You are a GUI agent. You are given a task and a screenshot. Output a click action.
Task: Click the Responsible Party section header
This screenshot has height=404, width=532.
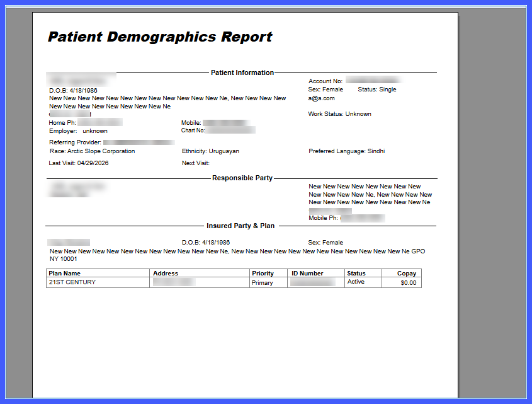click(242, 178)
